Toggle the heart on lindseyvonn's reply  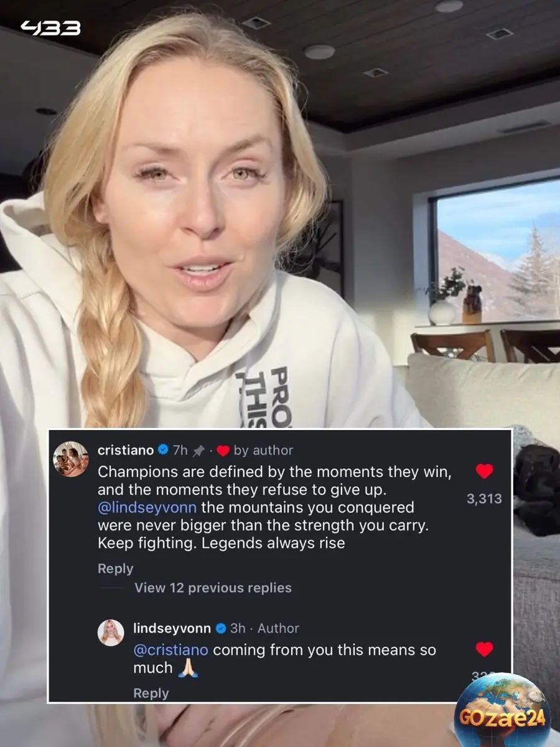pyautogui.click(x=484, y=650)
